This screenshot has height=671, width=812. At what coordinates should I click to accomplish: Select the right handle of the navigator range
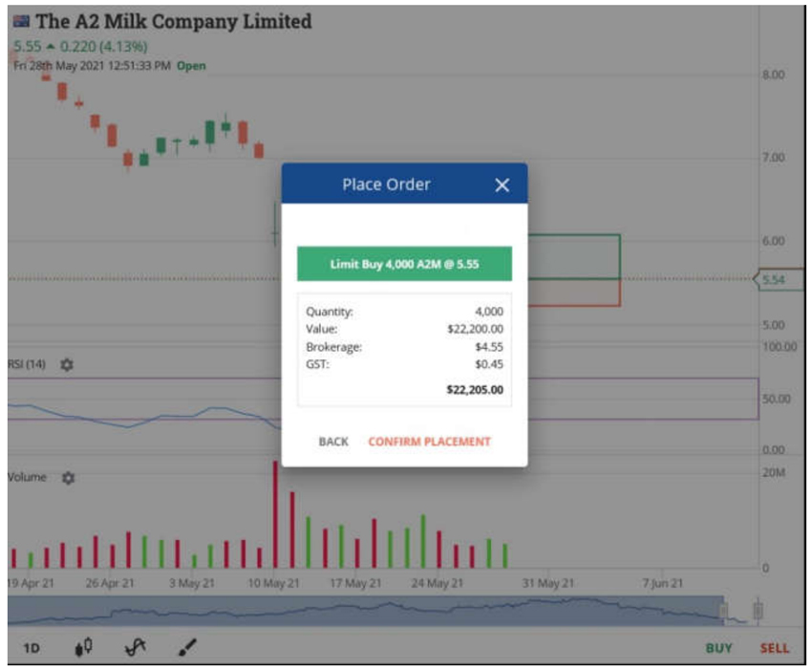(x=758, y=610)
